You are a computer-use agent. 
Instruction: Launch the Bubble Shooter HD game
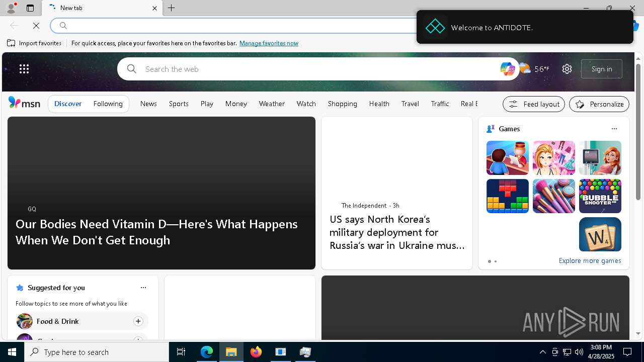tap(600, 196)
